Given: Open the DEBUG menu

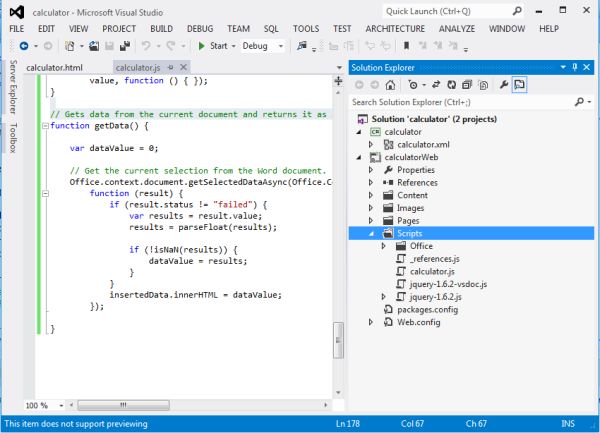Looking at the screenshot, I should pos(201,29).
